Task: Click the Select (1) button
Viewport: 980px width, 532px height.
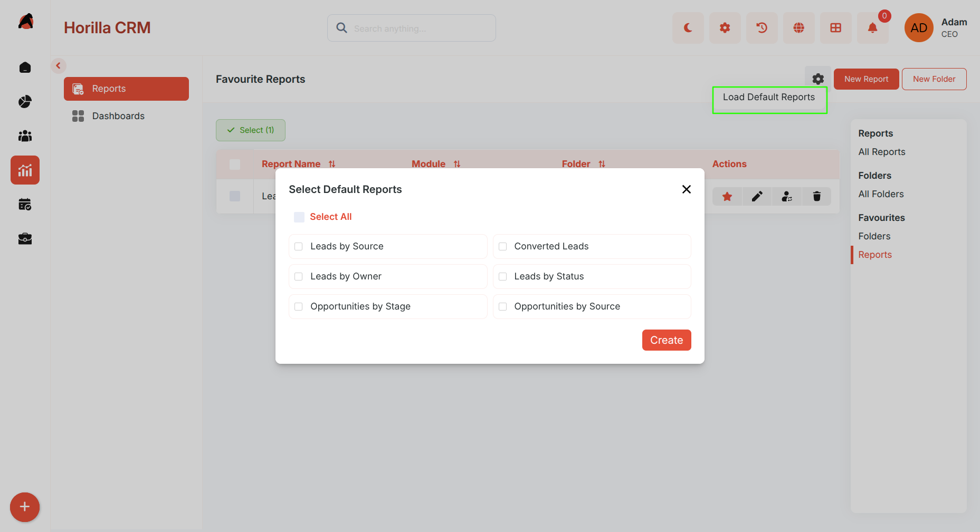Action: point(251,130)
